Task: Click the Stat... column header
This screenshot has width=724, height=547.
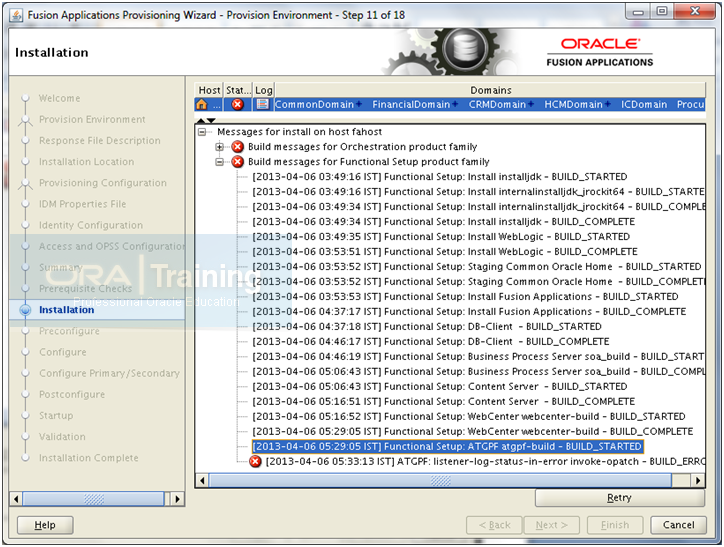Action: tap(238, 90)
